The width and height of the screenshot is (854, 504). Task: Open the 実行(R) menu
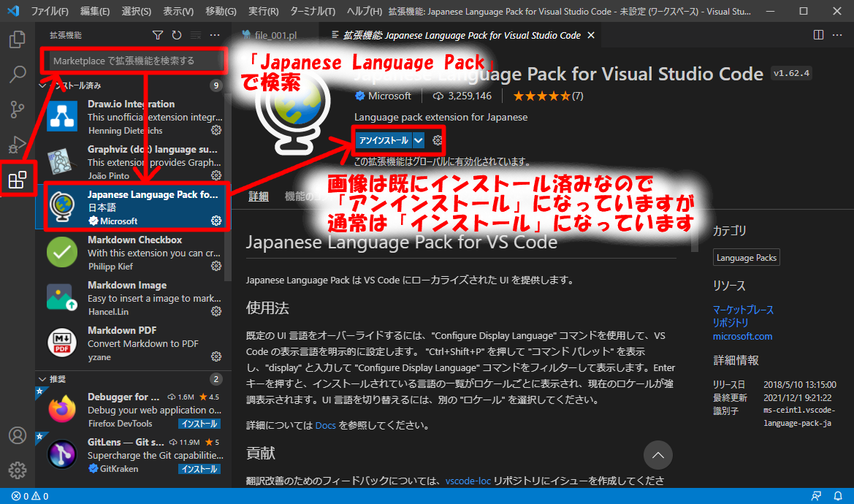(x=263, y=11)
